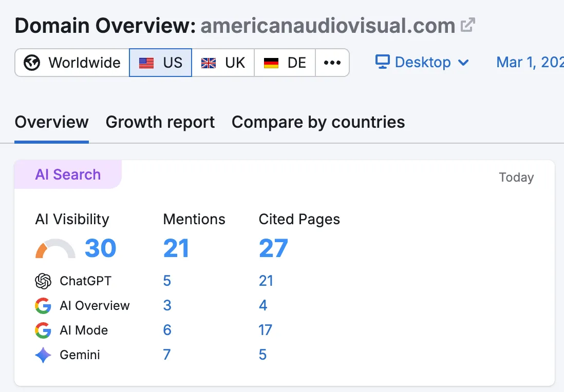The width and height of the screenshot is (564, 392).
Task: Open the Desktop device dropdown
Action: (422, 62)
